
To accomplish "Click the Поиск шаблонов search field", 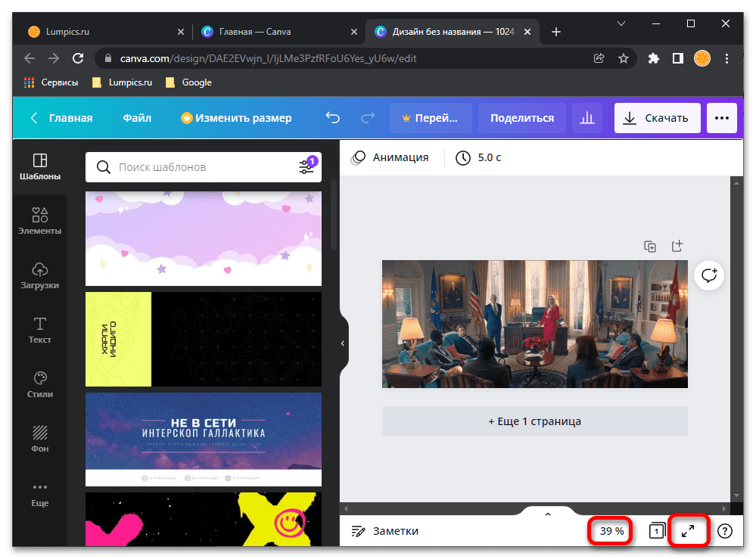I will [204, 166].
